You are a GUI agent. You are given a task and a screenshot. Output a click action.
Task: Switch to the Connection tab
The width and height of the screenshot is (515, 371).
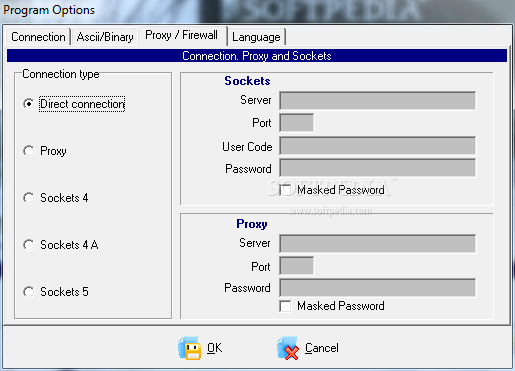(38, 37)
